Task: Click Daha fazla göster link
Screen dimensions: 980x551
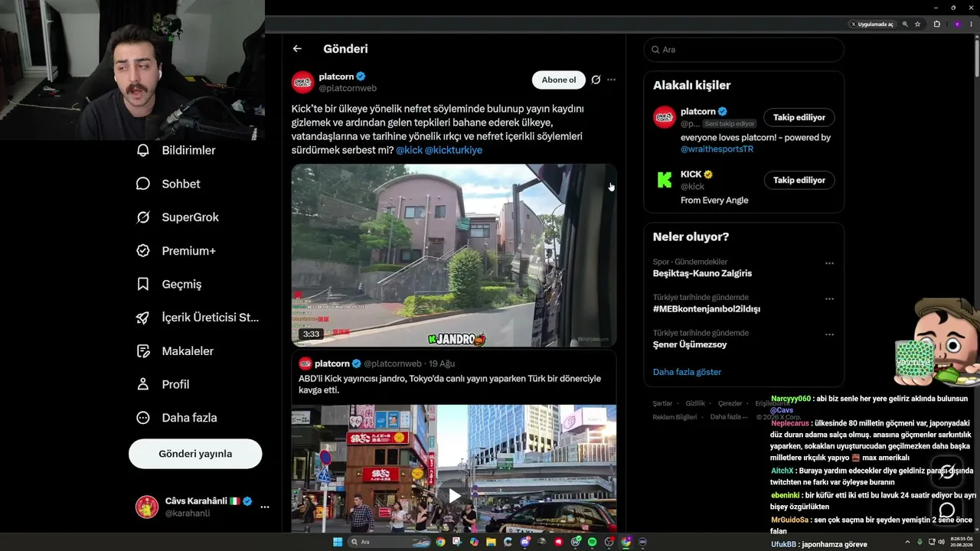Action: (687, 372)
